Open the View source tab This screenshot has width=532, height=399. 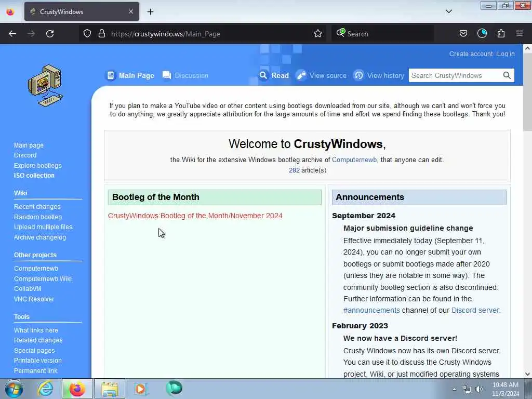[x=321, y=75]
